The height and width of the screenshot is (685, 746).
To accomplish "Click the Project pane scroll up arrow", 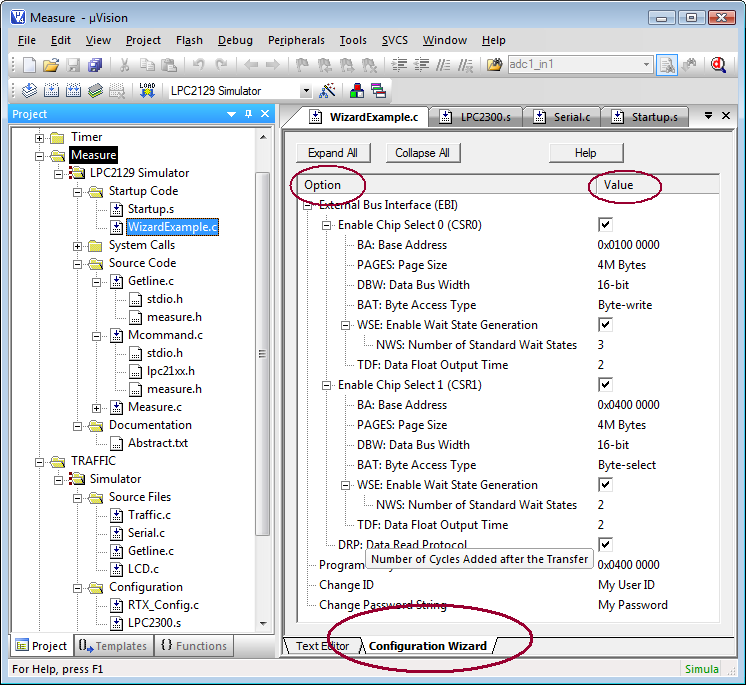I will [263, 137].
